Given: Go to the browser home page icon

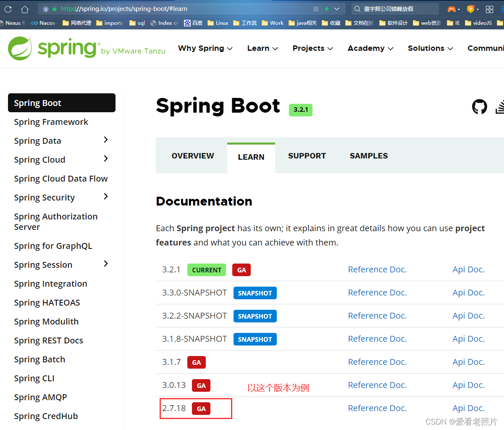Looking at the screenshot, I should click(25, 9).
